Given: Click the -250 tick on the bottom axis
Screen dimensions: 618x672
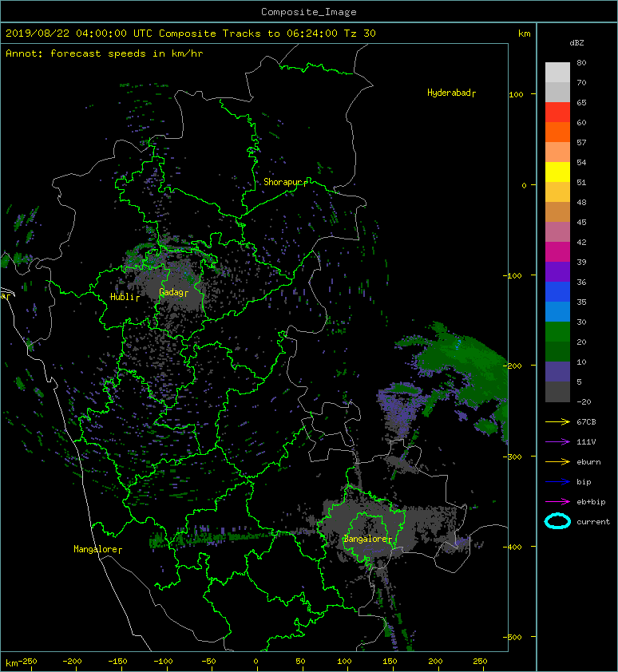Looking at the screenshot, I should [28, 662].
